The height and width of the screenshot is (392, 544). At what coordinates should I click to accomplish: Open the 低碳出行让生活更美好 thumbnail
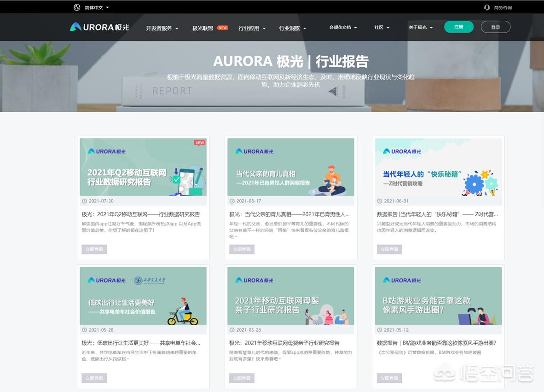point(143,296)
